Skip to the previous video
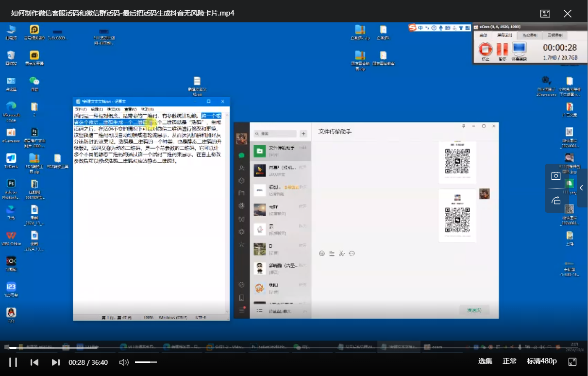 point(34,362)
